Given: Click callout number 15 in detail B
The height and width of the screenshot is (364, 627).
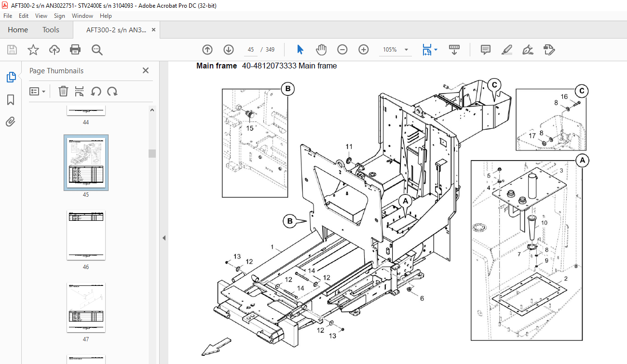Looking at the screenshot, I should point(249,128).
